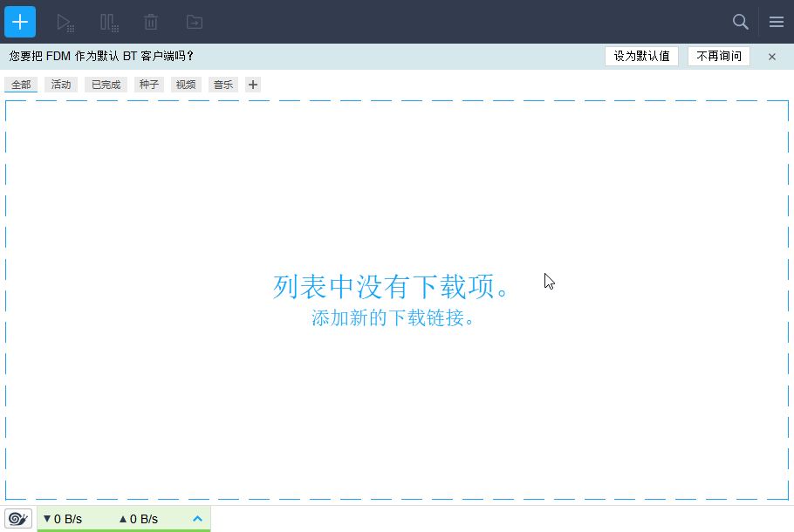This screenshot has height=532, width=794.
Task: Dismiss the default BT client notification bar
Action: click(771, 57)
